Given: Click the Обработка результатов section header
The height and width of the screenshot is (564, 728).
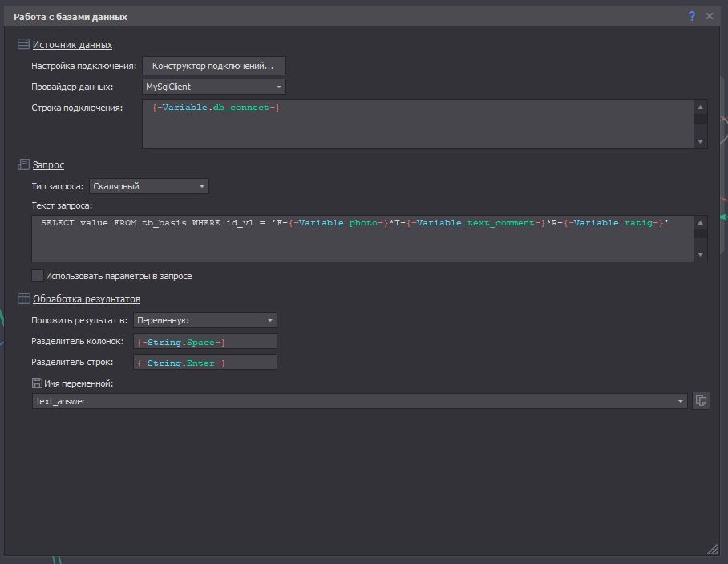Looking at the screenshot, I should click(86, 299).
